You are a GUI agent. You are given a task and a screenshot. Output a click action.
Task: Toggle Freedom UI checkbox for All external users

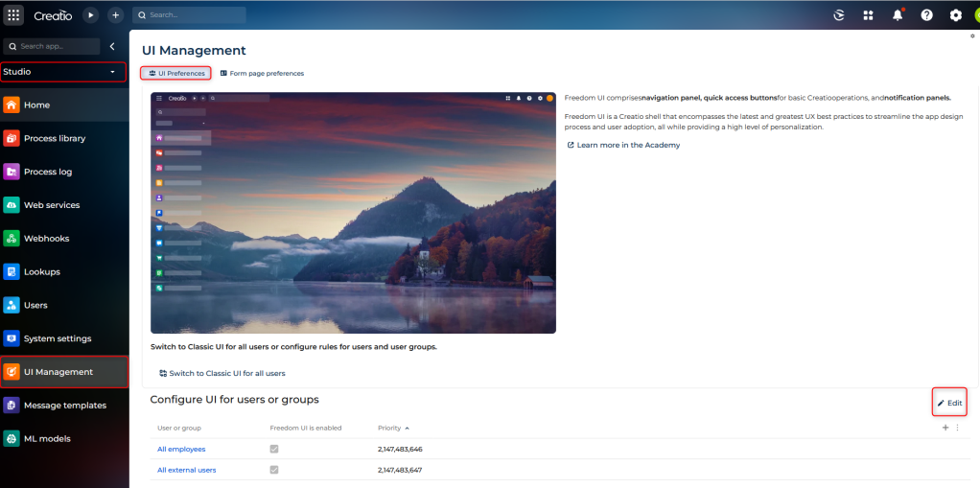[x=273, y=470]
